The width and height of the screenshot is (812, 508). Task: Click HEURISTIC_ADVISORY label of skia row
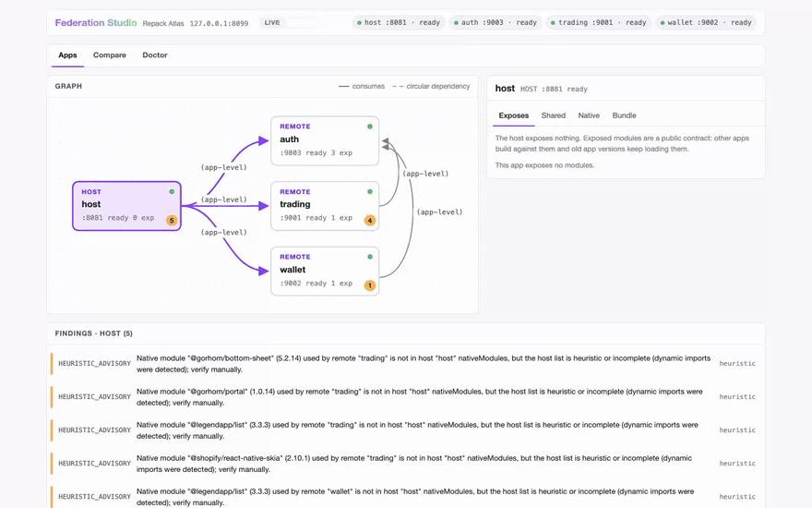pos(94,463)
